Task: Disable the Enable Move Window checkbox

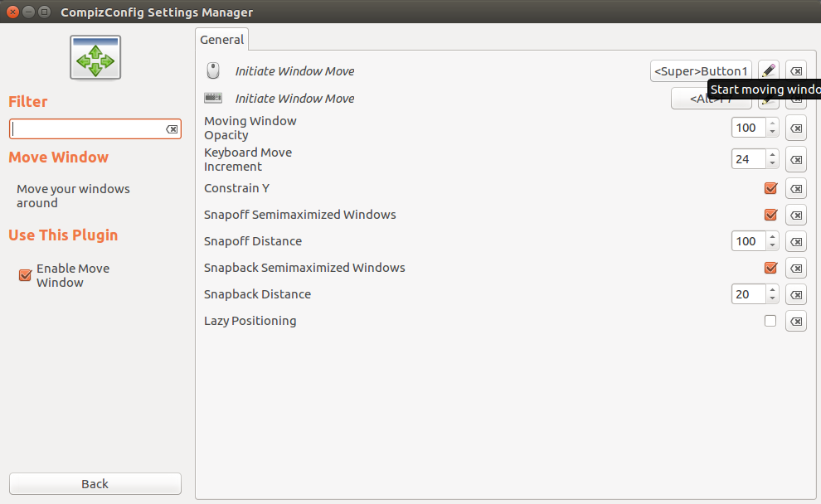Action: tap(25, 275)
